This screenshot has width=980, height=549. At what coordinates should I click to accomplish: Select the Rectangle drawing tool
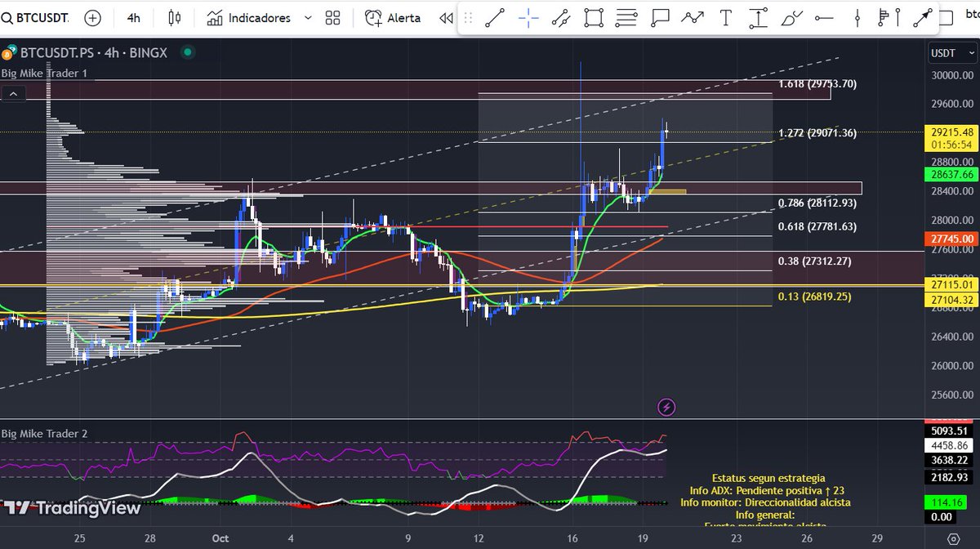(594, 17)
